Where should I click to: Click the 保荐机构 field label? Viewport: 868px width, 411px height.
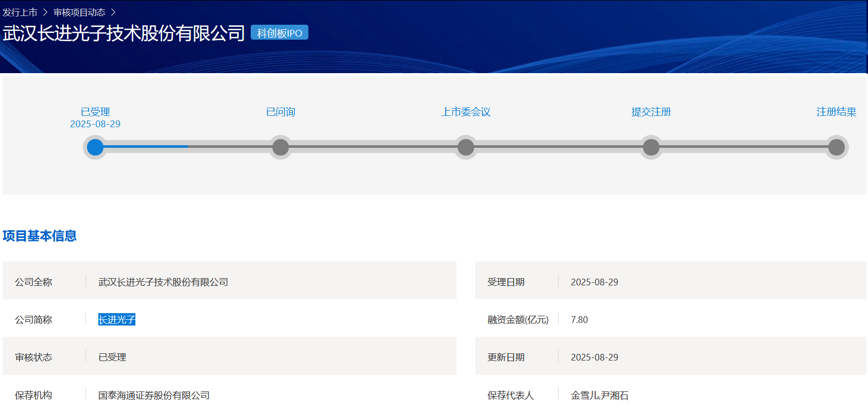(x=33, y=396)
